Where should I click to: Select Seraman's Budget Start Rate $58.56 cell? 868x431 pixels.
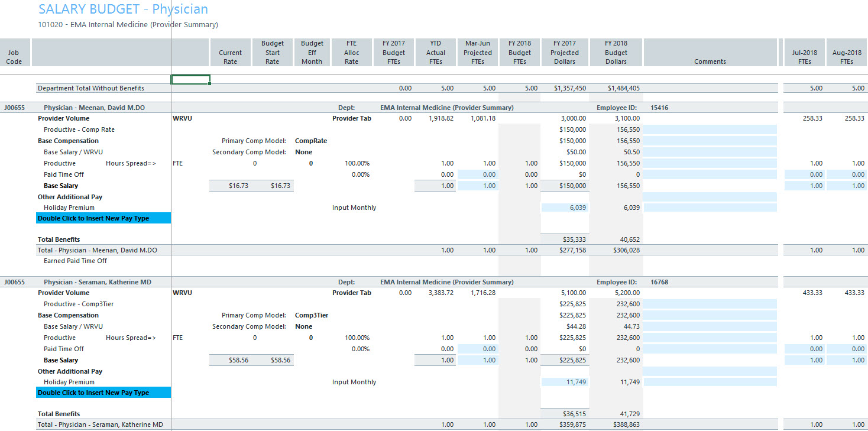[273, 360]
